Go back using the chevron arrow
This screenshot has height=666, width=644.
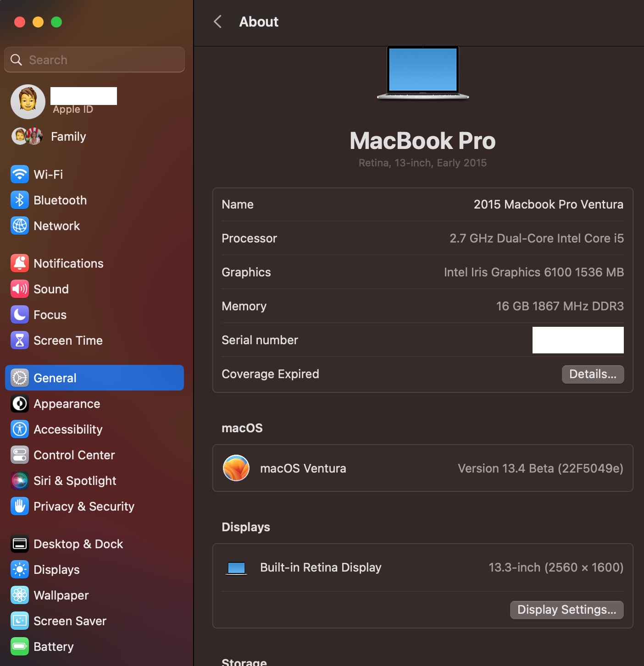click(x=218, y=22)
